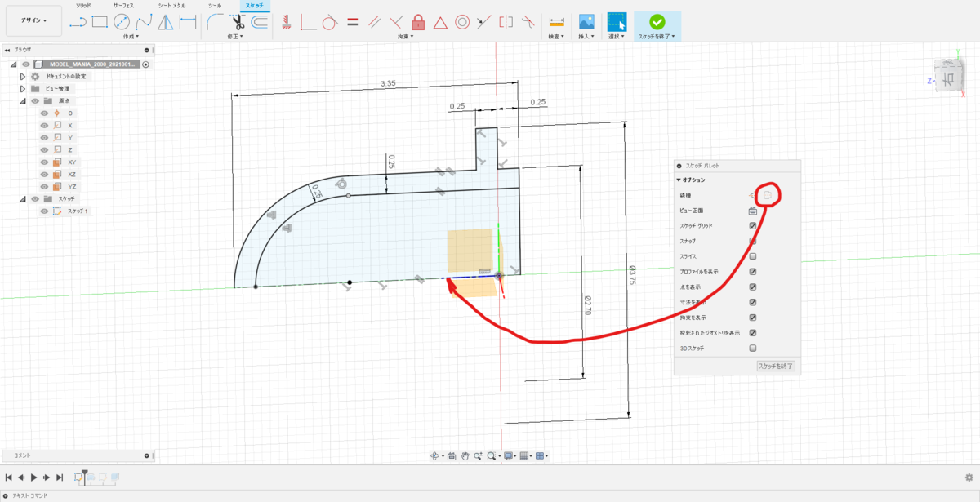Apply the Curvature constraint
The image size is (980, 502).
coord(528,22)
